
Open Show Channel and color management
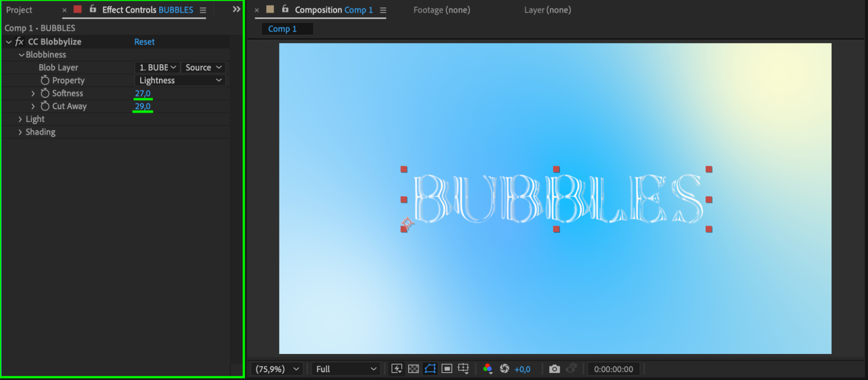click(x=488, y=369)
